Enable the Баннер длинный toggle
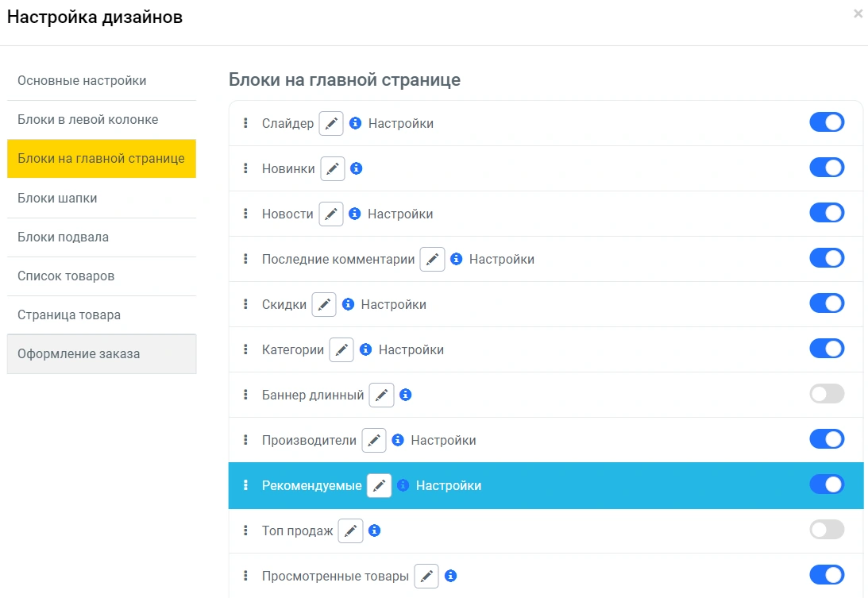Image resolution: width=868 pixels, height=598 pixels. [x=827, y=394]
